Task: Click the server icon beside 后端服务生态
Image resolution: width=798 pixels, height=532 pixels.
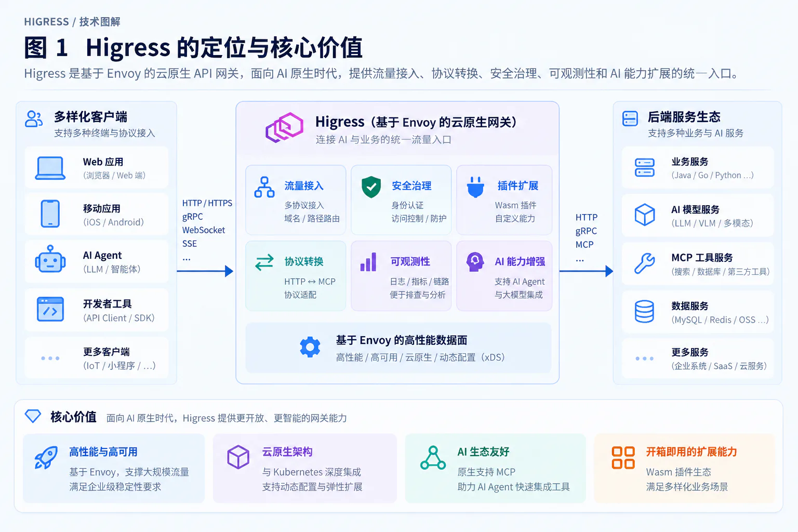Action: click(x=630, y=118)
